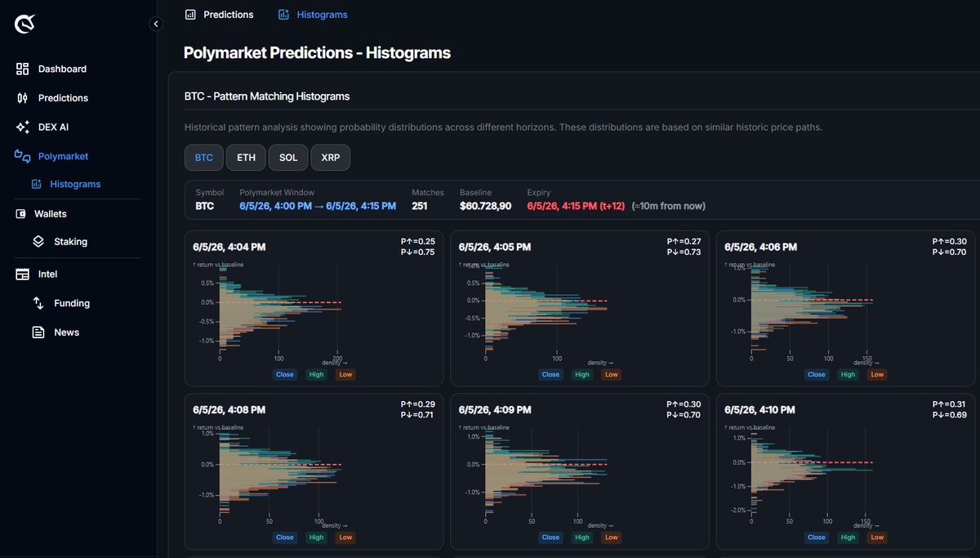This screenshot has height=558, width=980.
Task: Click the P↑=0.30 value in 4:06 PM card
Action: pos(949,242)
